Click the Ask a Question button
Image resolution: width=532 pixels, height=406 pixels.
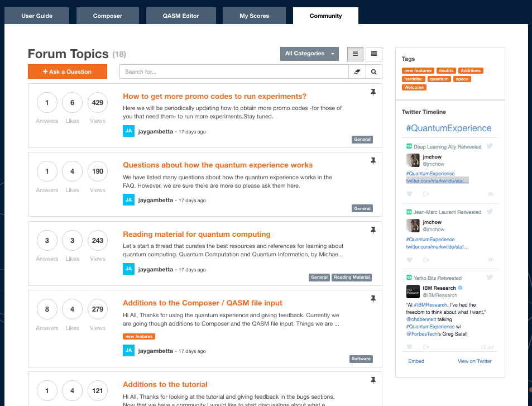point(68,71)
